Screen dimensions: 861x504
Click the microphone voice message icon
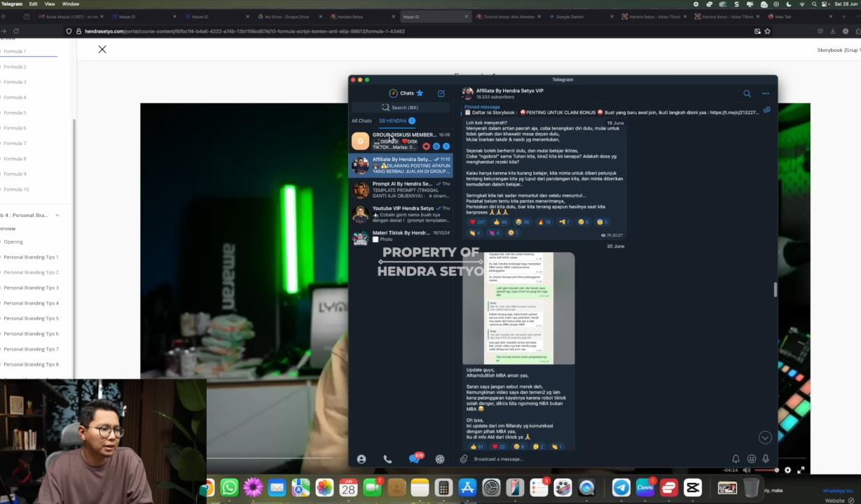pyautogui.click(x=766, y=459)
